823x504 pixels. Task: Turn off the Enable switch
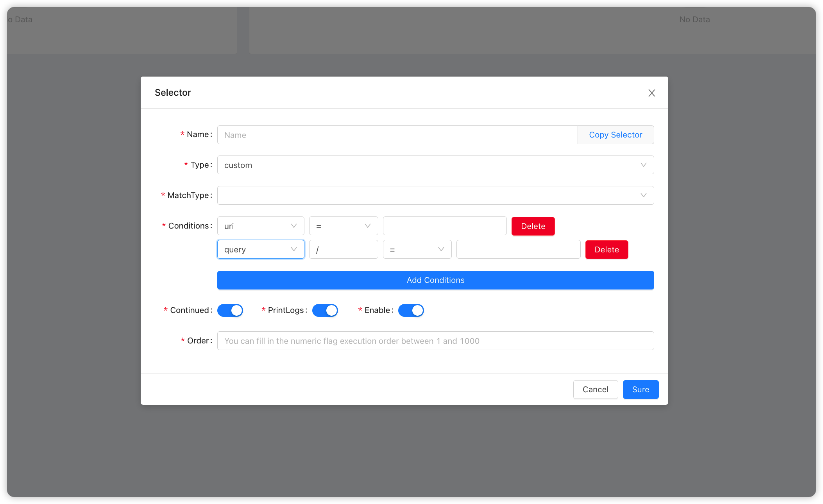click(411, 310)
